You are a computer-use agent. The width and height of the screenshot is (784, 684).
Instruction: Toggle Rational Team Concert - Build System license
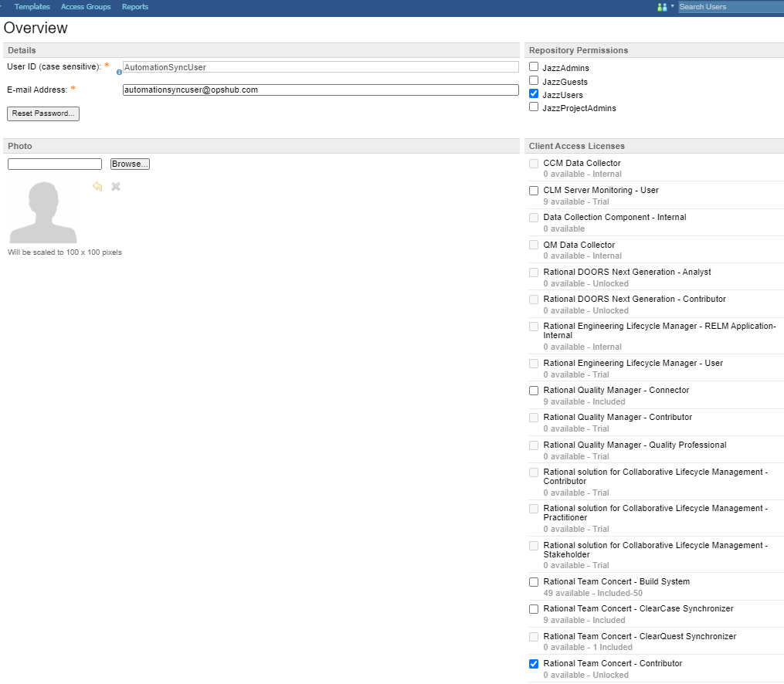(534, 582)
